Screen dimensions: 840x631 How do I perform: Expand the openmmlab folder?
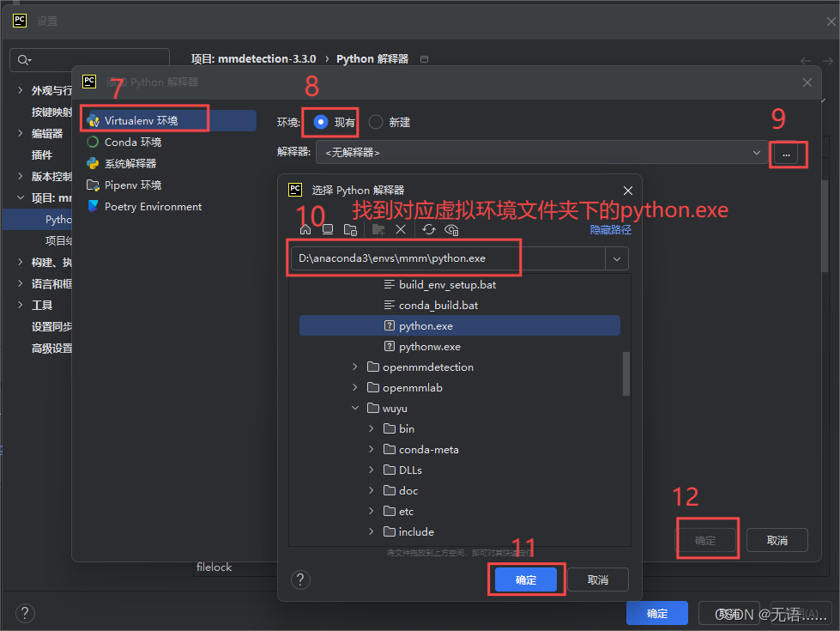(354, 387)
